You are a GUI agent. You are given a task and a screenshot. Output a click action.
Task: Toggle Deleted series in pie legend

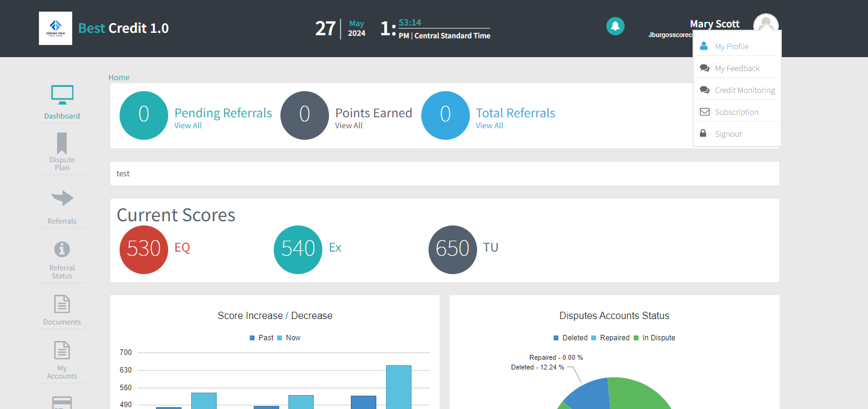click(571, 338)
